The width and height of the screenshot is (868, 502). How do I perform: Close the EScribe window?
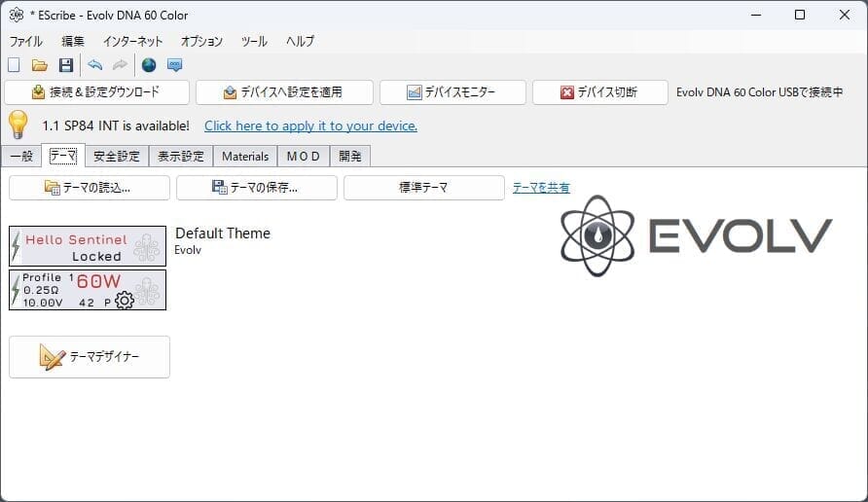pos(845,15)
